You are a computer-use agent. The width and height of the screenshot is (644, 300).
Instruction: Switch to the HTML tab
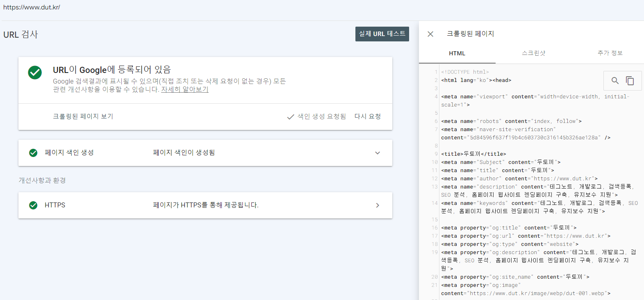click(x=457, y=53)
